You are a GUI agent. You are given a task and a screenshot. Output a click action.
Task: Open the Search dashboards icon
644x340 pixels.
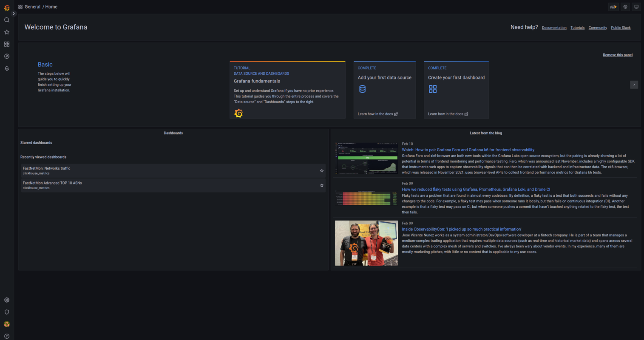6,20
